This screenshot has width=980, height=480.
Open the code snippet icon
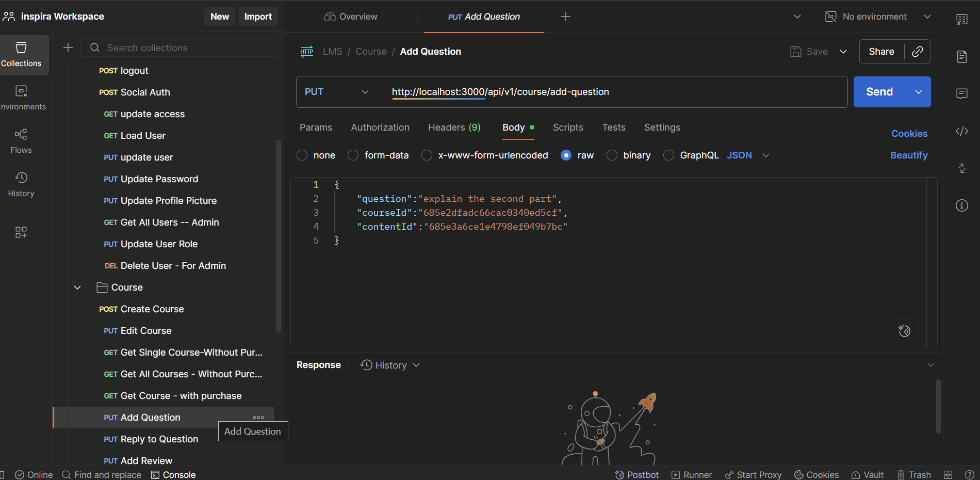pyautogui.click(x=961, y=131)
